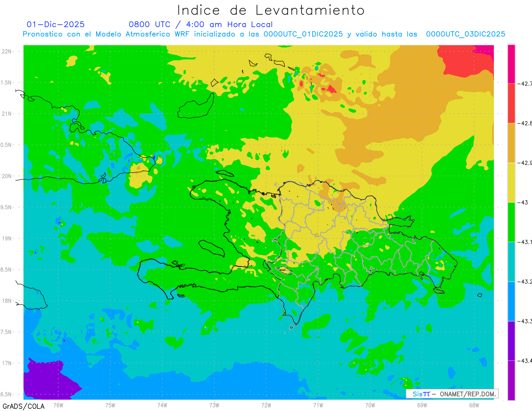Click the longitude label '73W'

(x=214, y=405)
